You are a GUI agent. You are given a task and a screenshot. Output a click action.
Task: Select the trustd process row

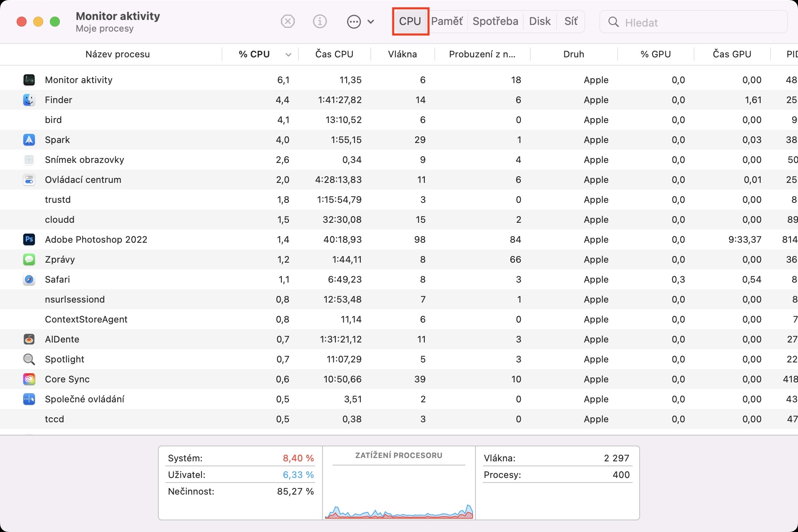click(166, 199)
